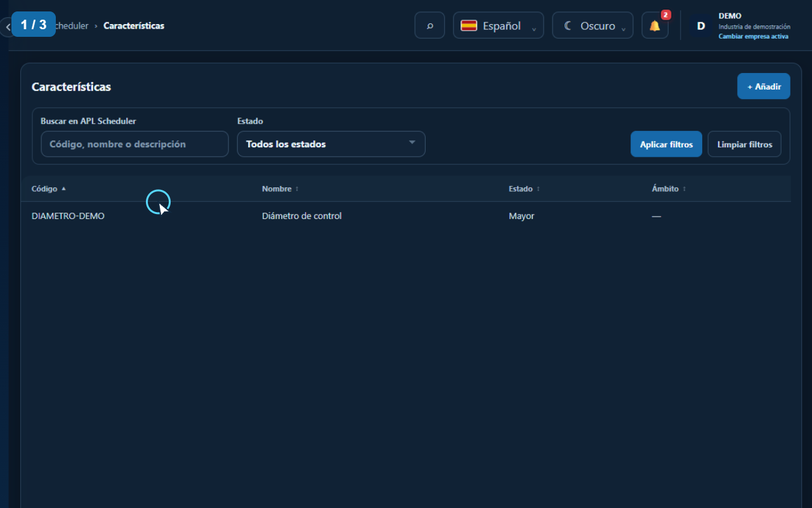Click the Características panel heading
Image resolution: width=812 pixels, height=508 pixels.
pos(72,87)
